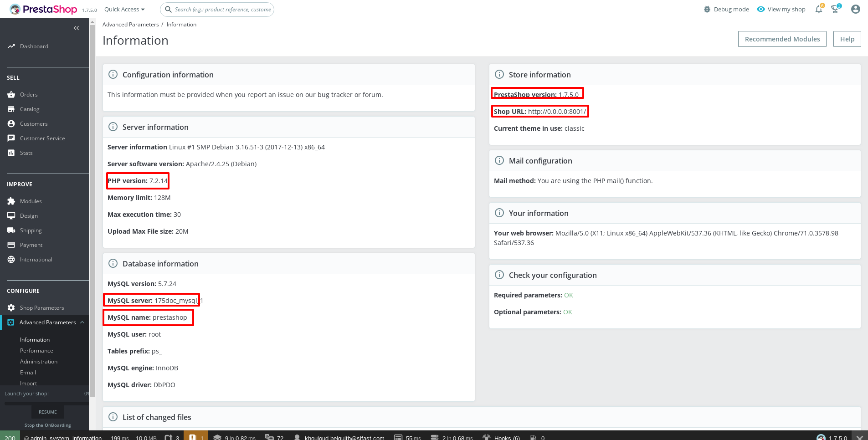Click the International globe icon
The height and width of the screenshot is (440, 868).
coord(11,260)
